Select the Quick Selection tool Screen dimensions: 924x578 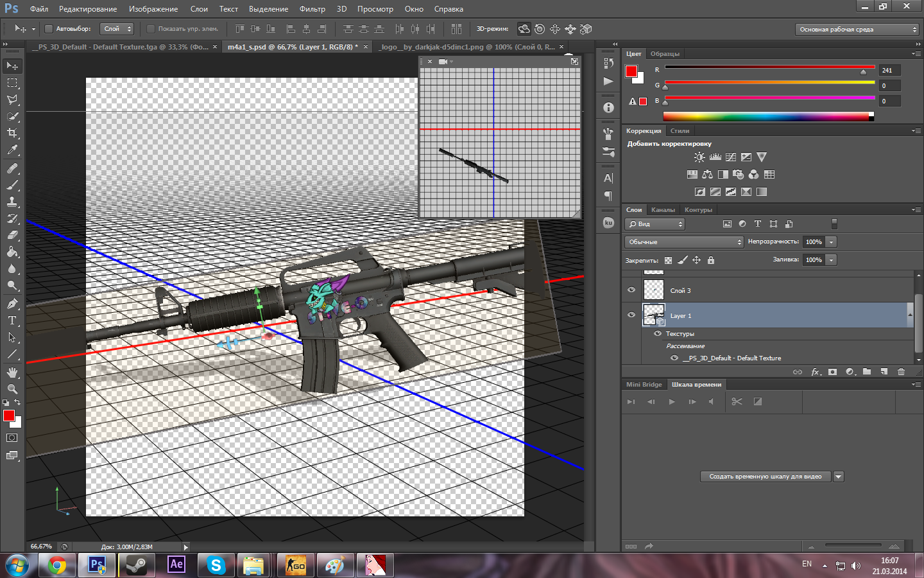point(12,116)
